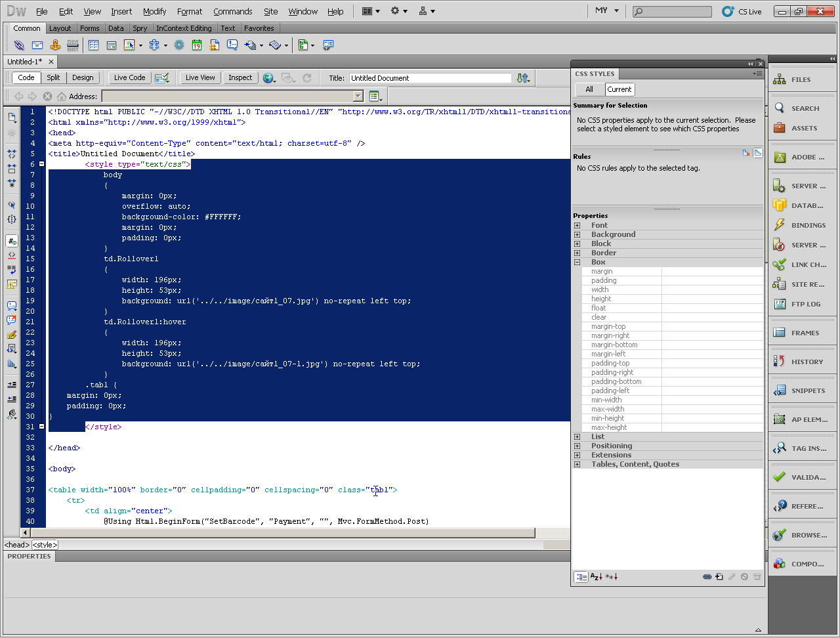Click the Indent Code icon
The width and height of the screenshot is (840, 638).
[x=12, y=385]
